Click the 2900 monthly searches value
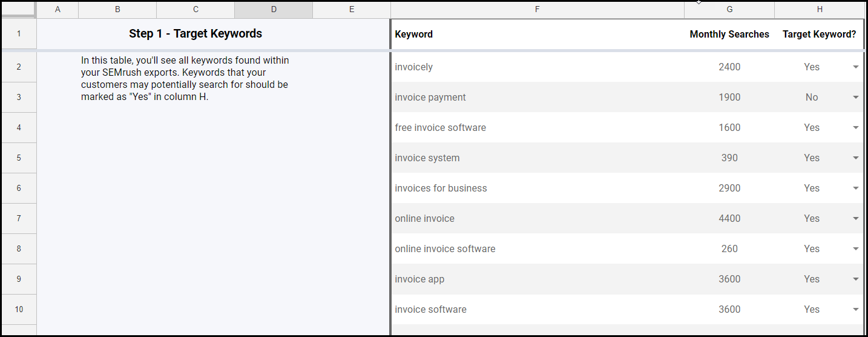This screenshot has width=868, height=337. [x=729, y=189]
